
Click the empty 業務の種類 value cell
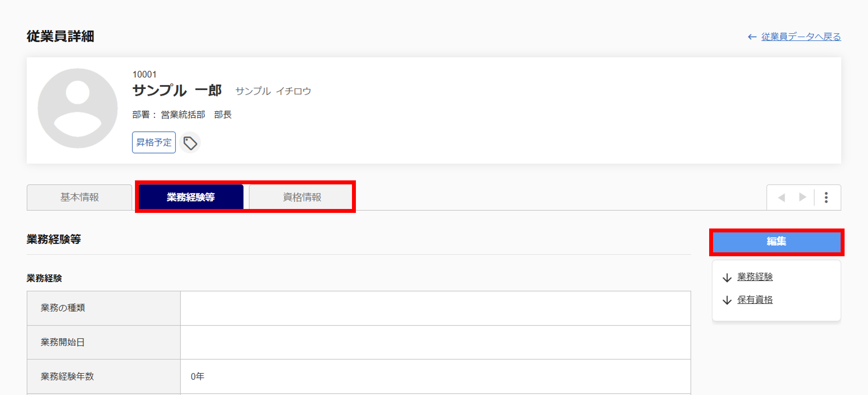coord(435,308)
